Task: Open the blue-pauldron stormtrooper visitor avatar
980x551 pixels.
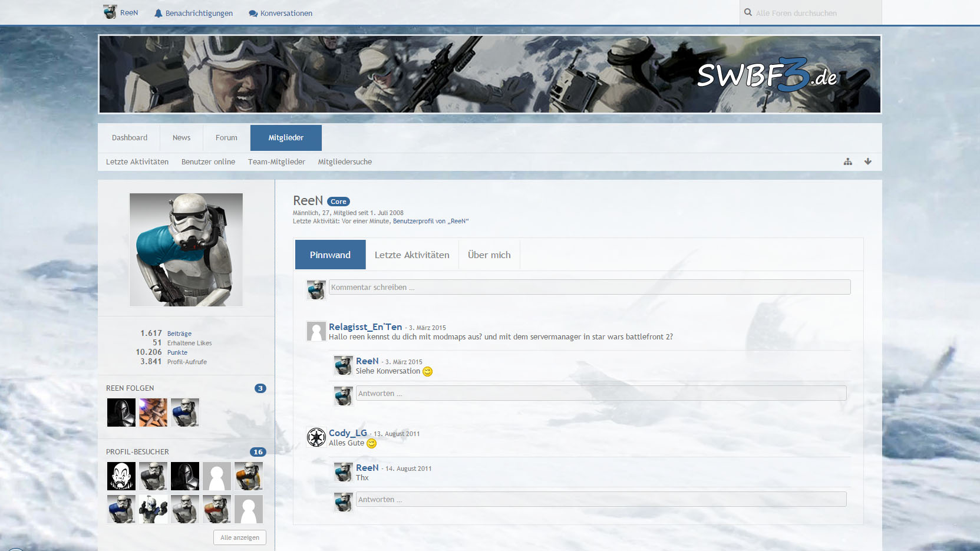Action: (x=121, y=509)
